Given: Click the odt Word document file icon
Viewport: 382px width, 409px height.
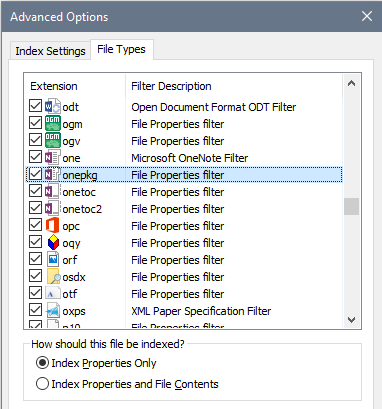Looking at the screenshot, I should [x=53, y=107].
